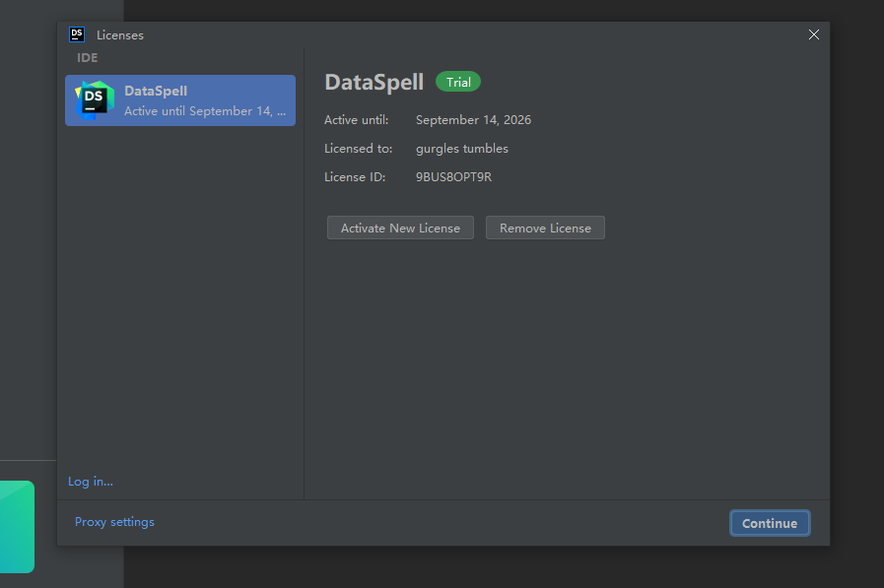Open the Log in... link
Image resolution: width=884 pixels, height=588 pixels.
click(x=91, y=482)
